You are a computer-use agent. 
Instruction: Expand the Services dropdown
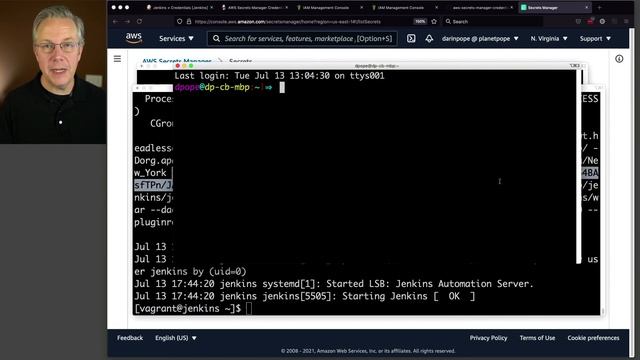(176, 38)
